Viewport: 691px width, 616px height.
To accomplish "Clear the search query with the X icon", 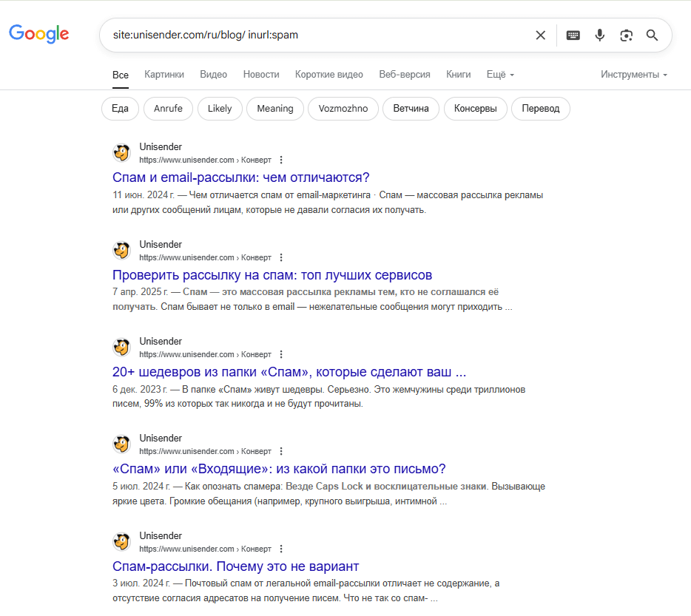I will (540, 35).
